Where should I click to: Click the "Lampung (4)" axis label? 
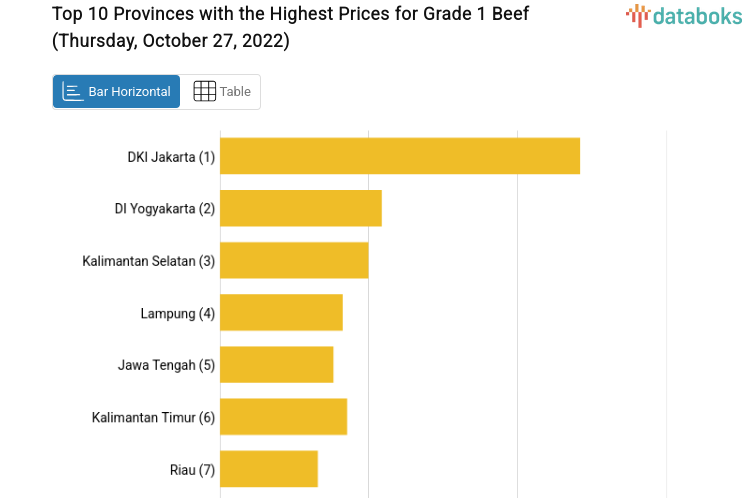pos(177,313)
